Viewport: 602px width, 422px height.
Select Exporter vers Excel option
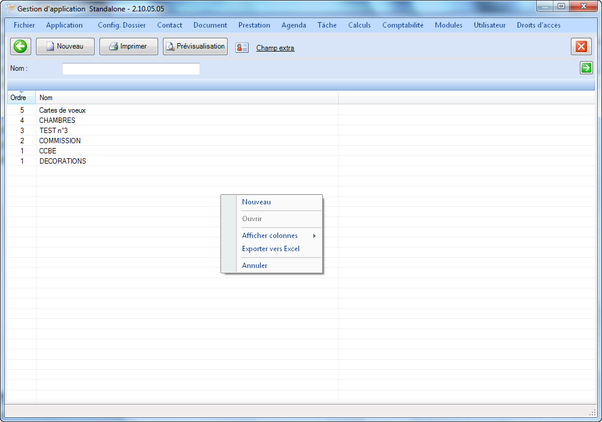click(270, 248)
